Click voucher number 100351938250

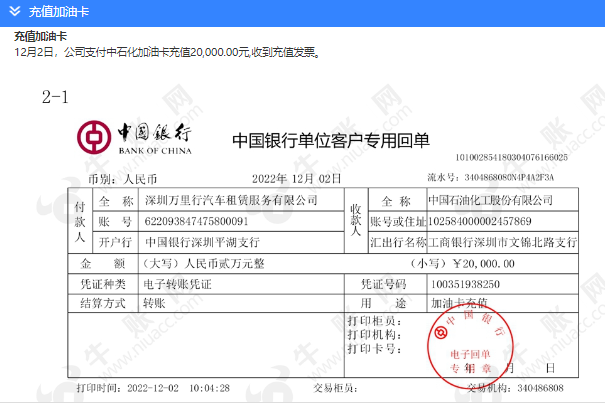(x=465, y=284)
